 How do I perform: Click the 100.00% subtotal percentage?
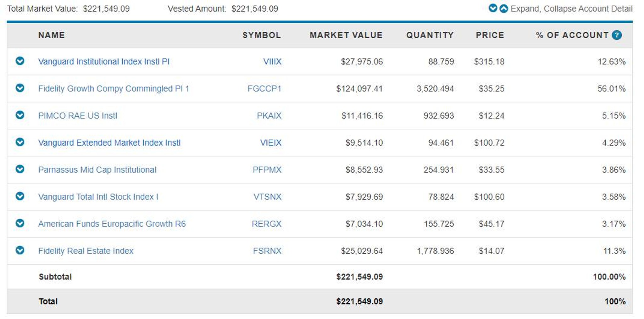609,277
